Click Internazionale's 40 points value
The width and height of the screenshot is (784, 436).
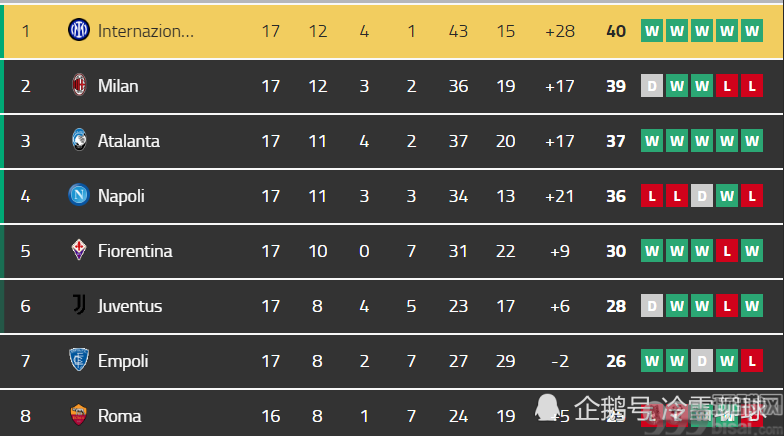click(616, 31)
